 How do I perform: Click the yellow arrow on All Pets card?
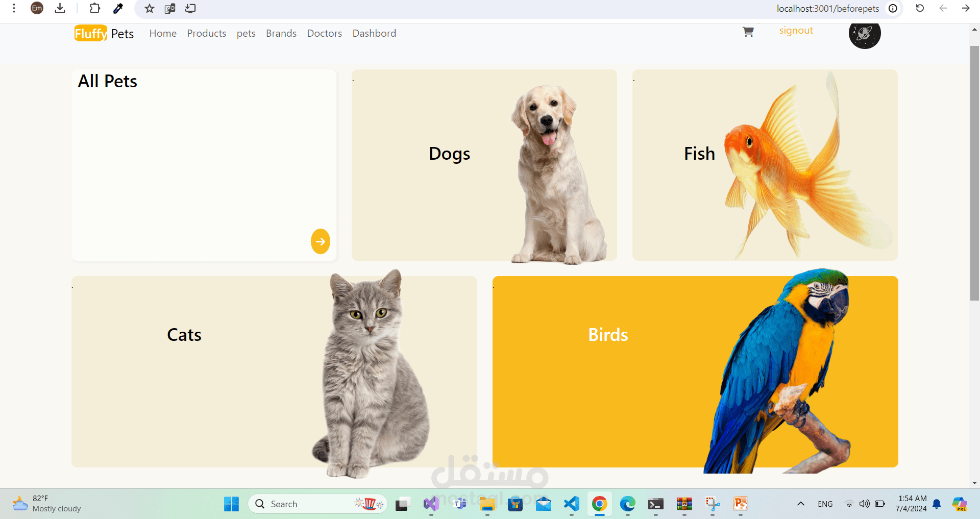coord(321,241)
